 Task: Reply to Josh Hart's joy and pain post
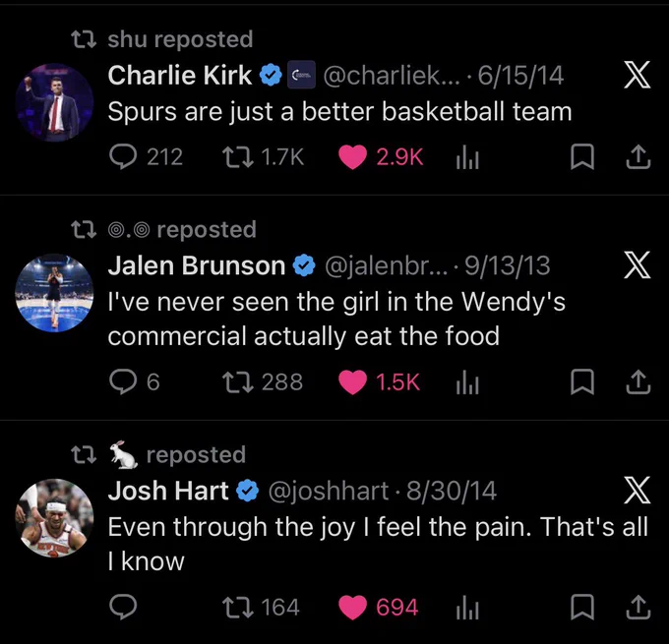123,607
